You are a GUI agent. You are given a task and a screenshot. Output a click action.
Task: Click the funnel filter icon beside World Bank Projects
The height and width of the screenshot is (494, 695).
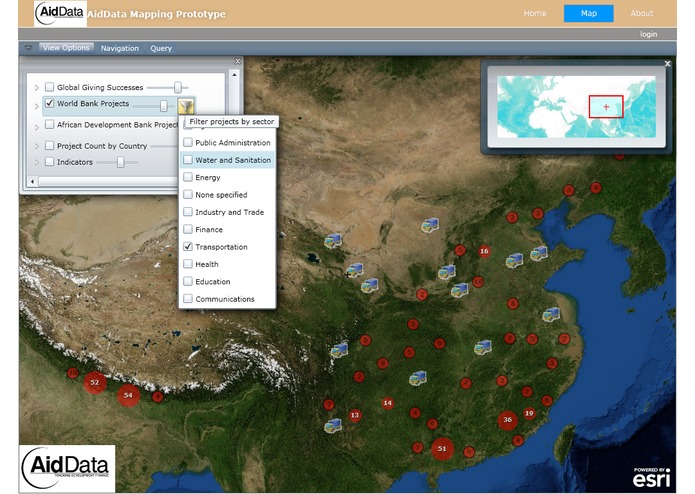click(186, 106)
